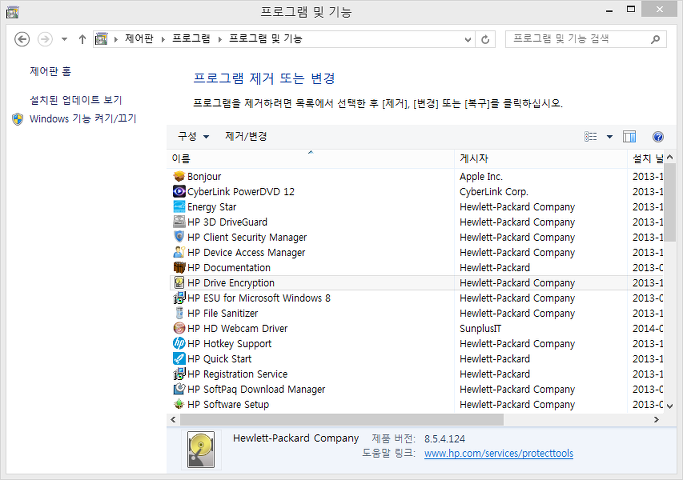Click the vertical scrollbar up arrow

(x=670, y=157)
